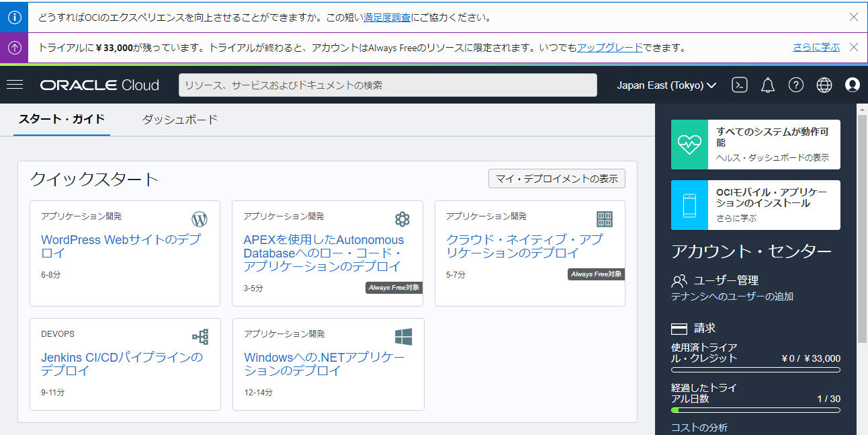Switch to the ダッシュボード tab

pos(180,120)
